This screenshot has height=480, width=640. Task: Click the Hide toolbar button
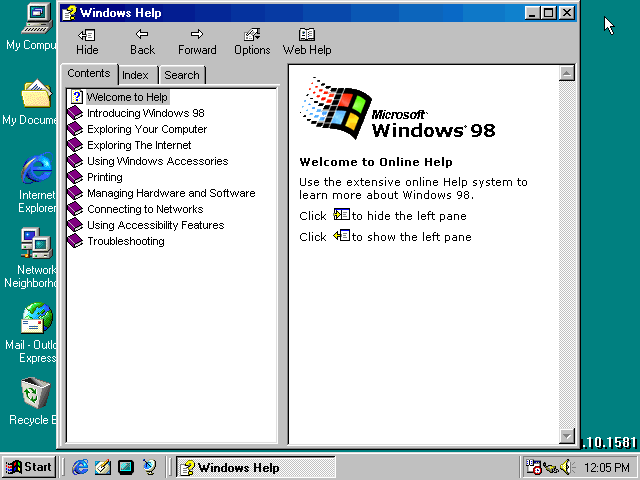(87, 42)
